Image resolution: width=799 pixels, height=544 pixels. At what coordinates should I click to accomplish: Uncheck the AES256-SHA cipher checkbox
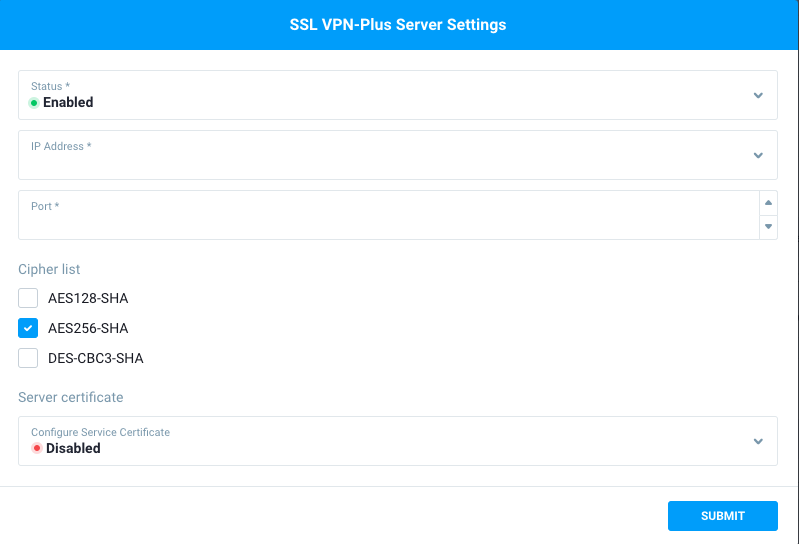tap(28, 328)
